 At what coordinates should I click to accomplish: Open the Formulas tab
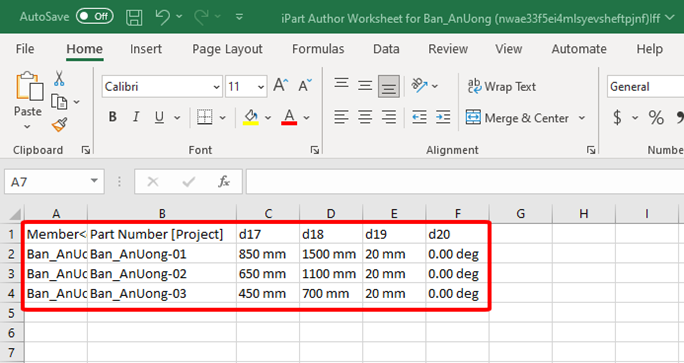(x=318, y=49)
